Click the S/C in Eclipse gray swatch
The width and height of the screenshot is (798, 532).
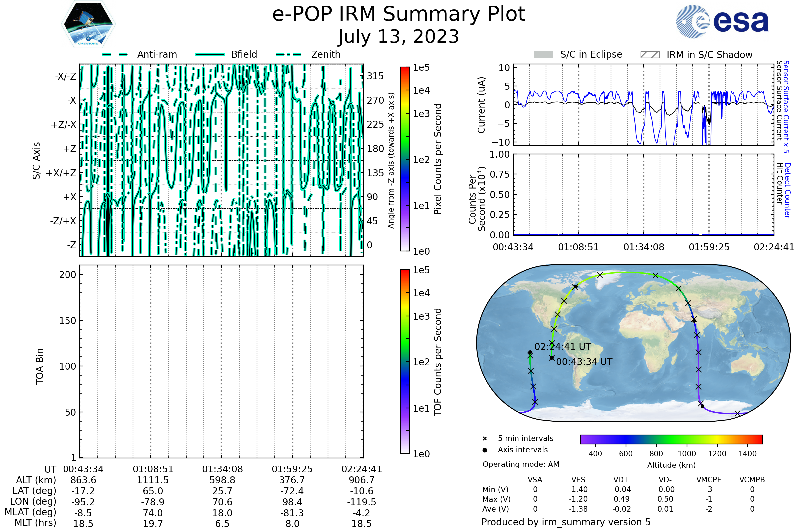(544, 55)
